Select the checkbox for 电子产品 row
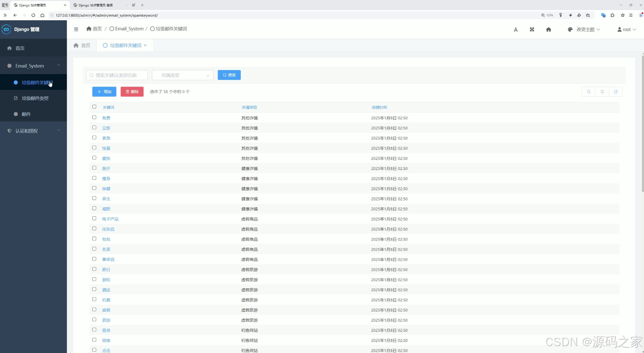Viewport: 644px width, 353px height. click(94, 219)
